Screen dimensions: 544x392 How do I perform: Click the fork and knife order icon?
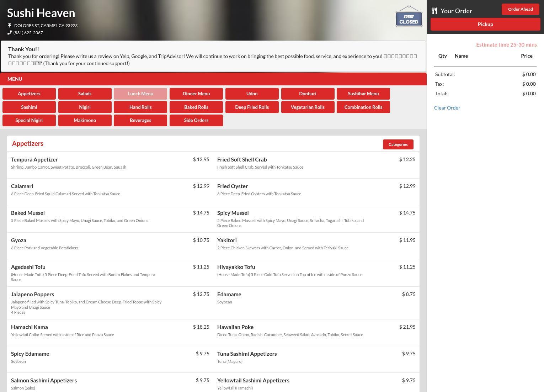click(434, 11)
